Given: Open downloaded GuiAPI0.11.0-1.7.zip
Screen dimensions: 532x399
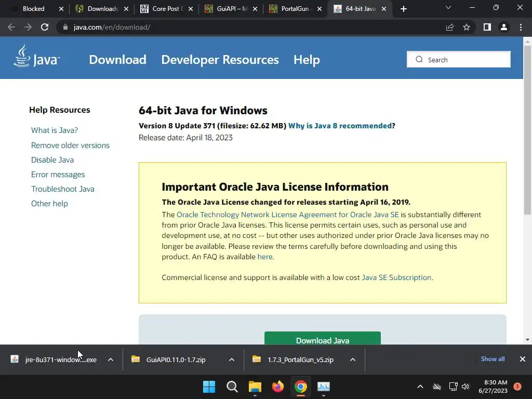Looking at the screenshot, I should [x=169, y=360].
